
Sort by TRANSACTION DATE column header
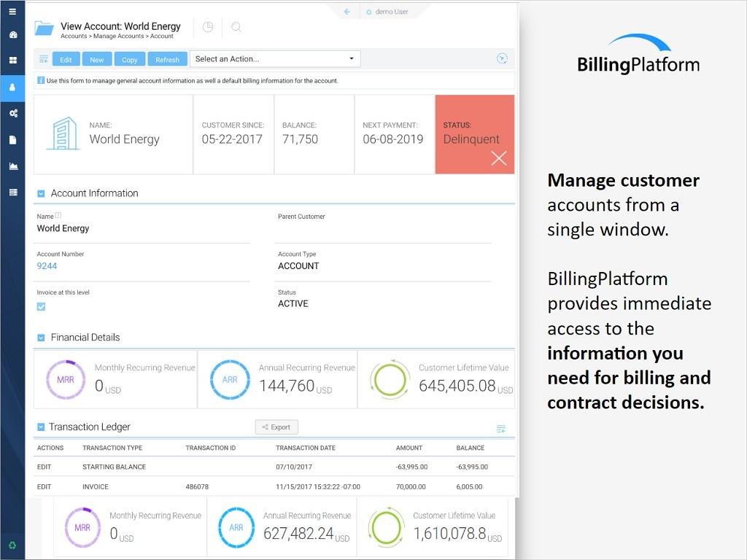pos(306,448)
